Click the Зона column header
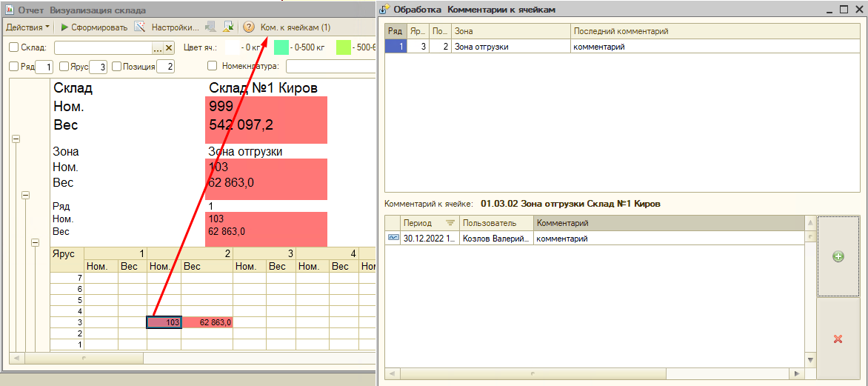The height and width of the screenshot is (386, 868). click(511, 31)
